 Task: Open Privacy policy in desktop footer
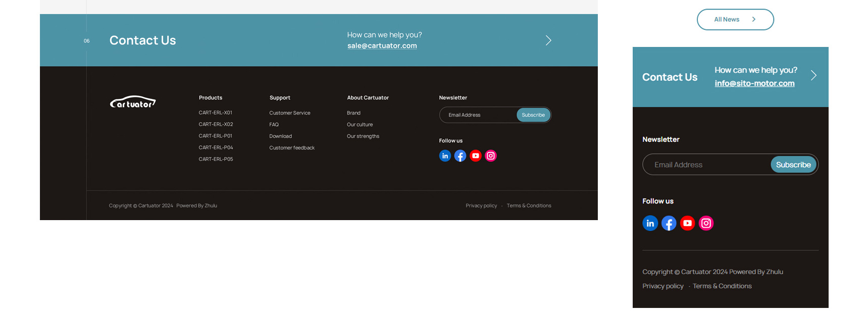point(481,205)
